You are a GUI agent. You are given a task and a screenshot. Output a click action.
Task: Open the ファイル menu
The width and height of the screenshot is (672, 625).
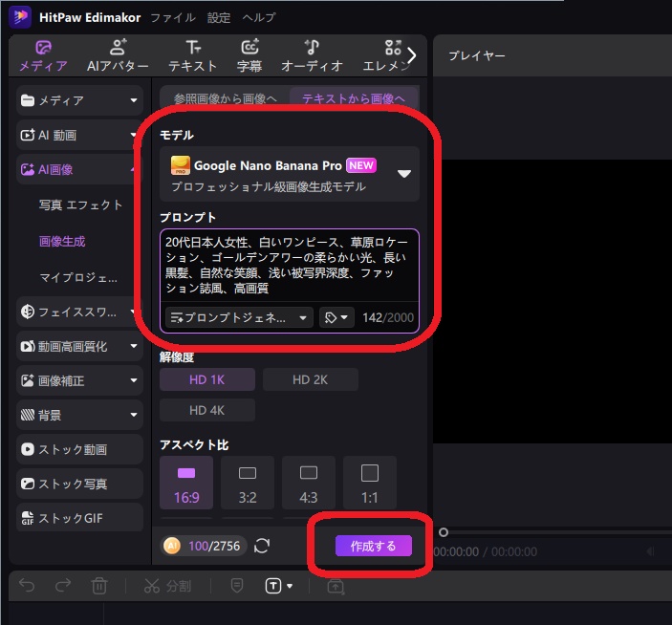coord(173,17)
